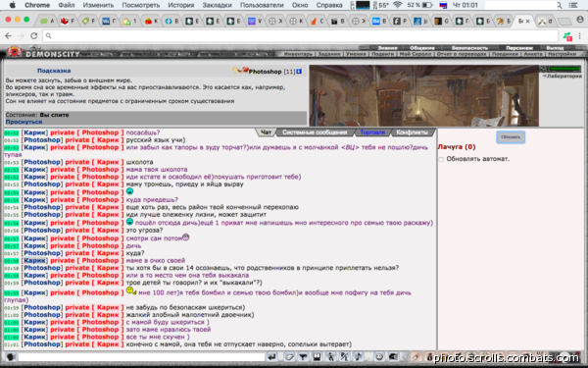Image resolution: width=588 pixels, height=368 pixels.
Task: Click the filter funnel icon in chat bar
Action: [x=303, y=357]
